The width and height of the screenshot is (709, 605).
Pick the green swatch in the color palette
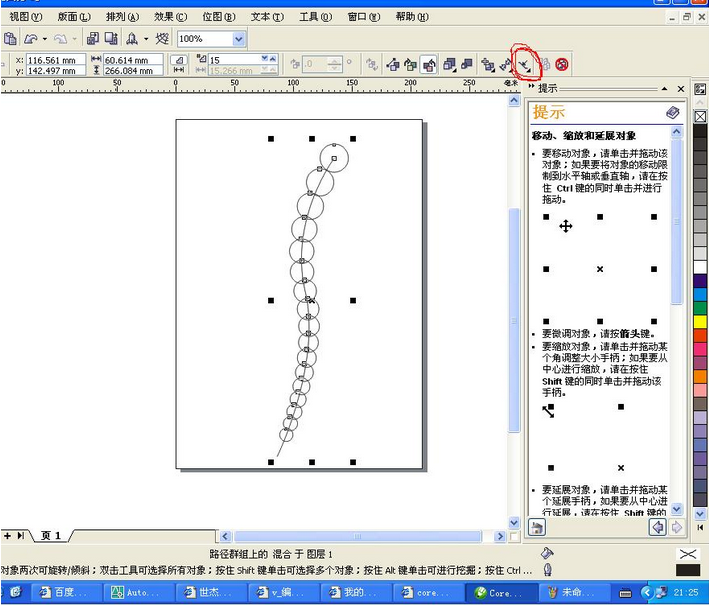700,308
